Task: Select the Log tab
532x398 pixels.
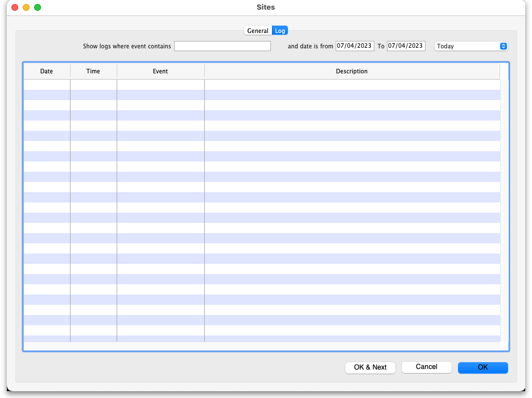Action: [280, 31]
